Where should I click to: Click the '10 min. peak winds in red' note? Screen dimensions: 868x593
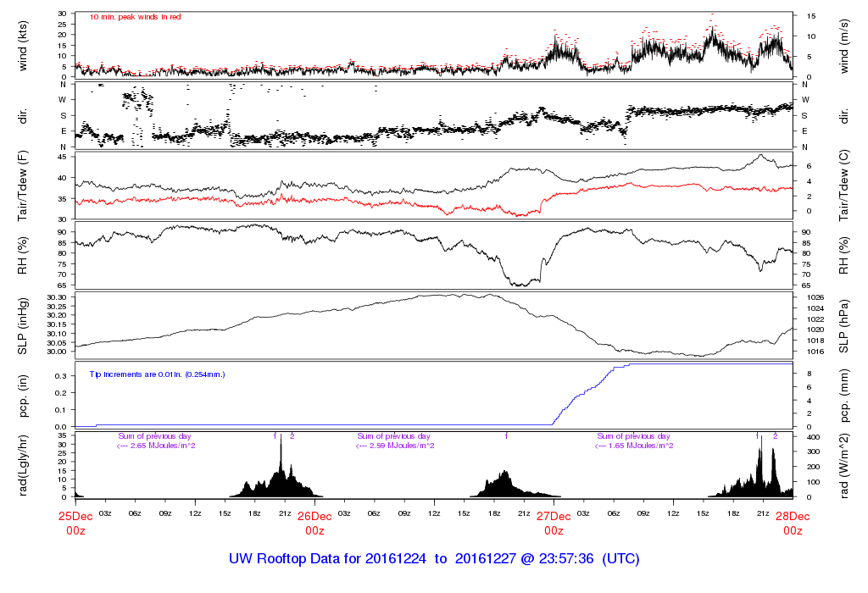[135, 17]
